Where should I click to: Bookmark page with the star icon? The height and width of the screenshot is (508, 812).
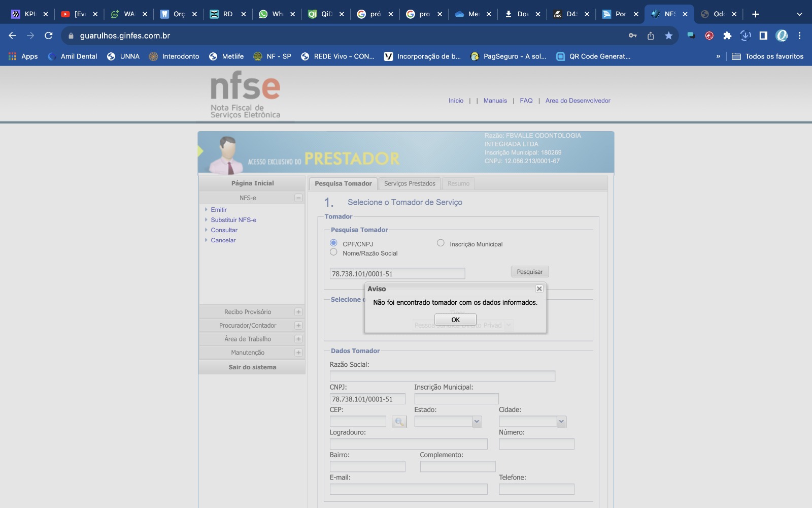(x=668, y=36)
